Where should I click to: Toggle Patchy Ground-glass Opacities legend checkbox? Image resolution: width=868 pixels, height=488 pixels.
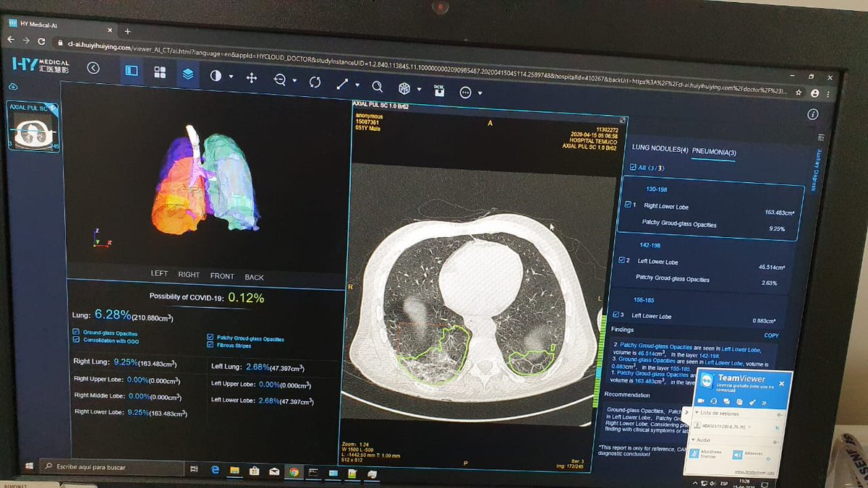210,338
